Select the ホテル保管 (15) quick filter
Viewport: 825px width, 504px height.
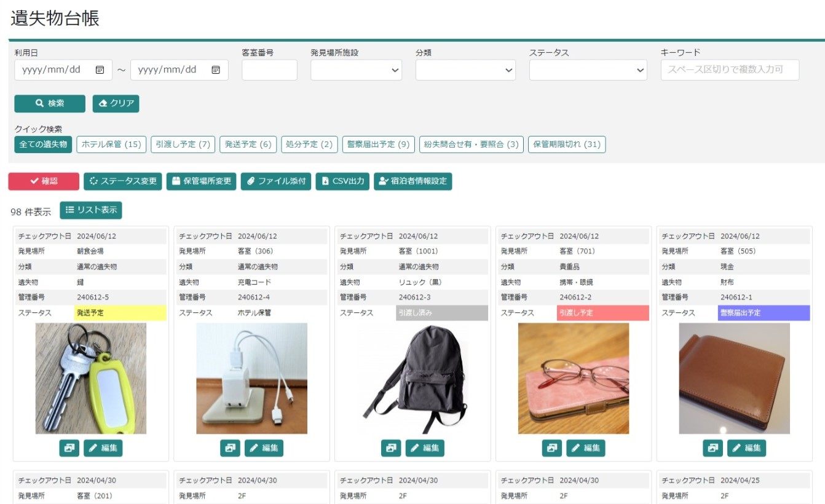pyautogui.click(x=111, y=144)
